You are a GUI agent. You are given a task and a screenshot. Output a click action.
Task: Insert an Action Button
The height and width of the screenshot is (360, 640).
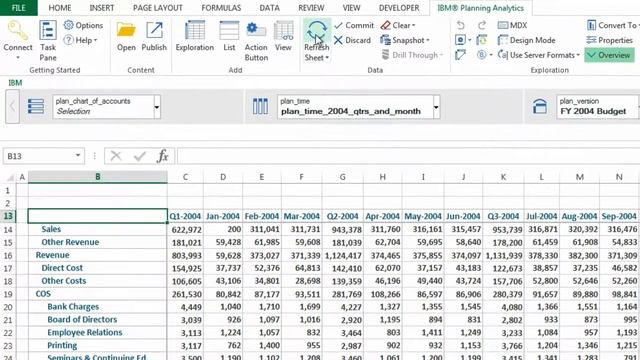tap(256, 42)
